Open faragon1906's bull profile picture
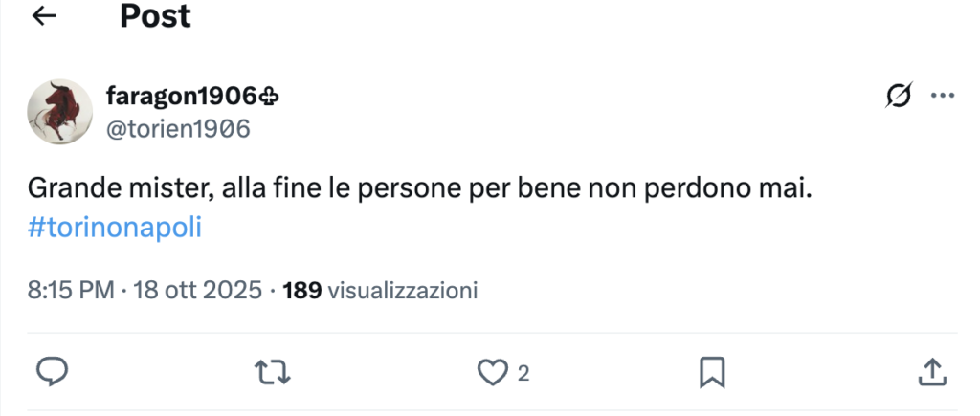The height and width of the screenshot is (416, 980). pyautogui.click(x=59, y=112)
